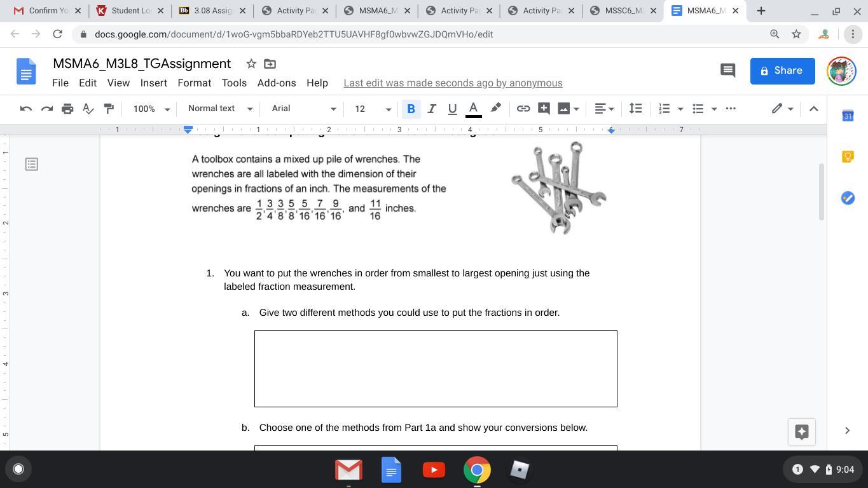Open the Format menu
Image resolution: width=868 pixels, height=488 pixels.
click(195, 83)
